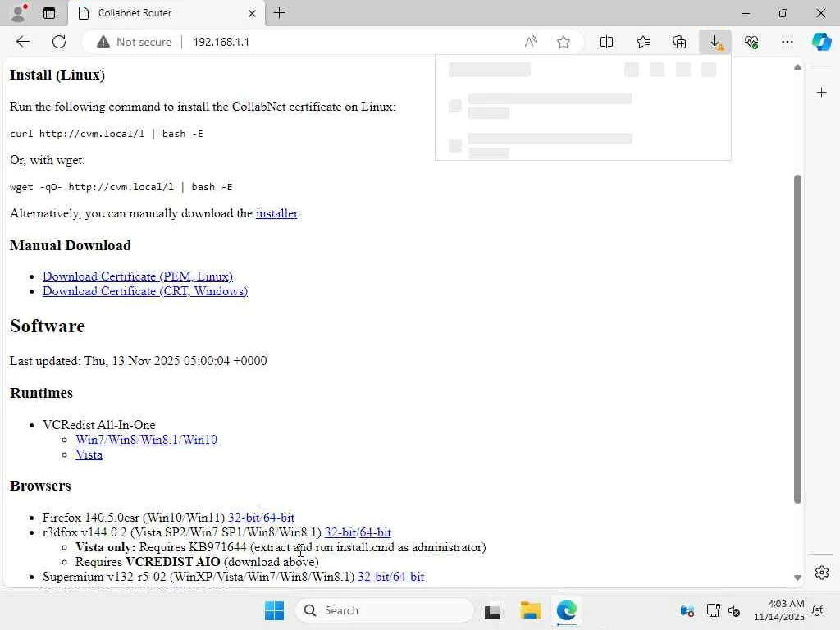
Task: Click the page scrollbar up arrow
Action: point(797,67)
